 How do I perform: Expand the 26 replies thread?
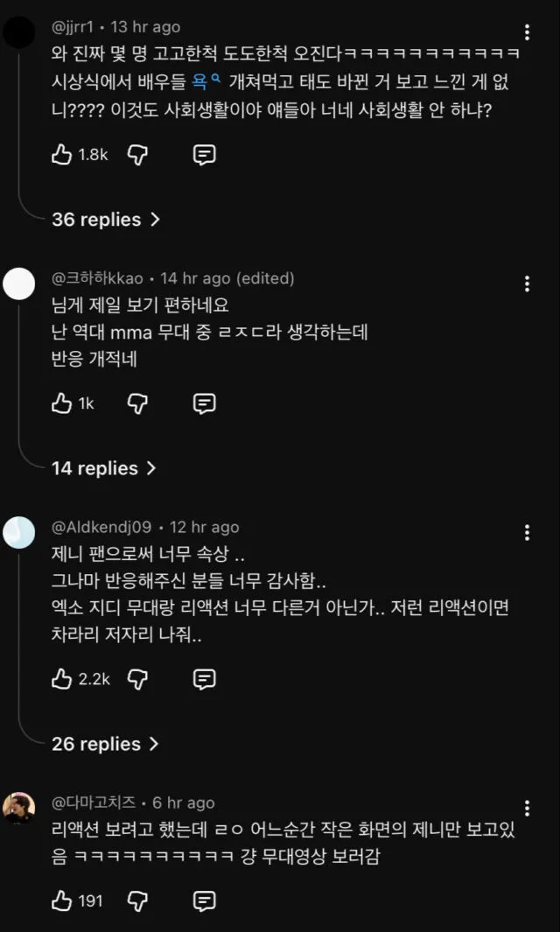point(106,744)
